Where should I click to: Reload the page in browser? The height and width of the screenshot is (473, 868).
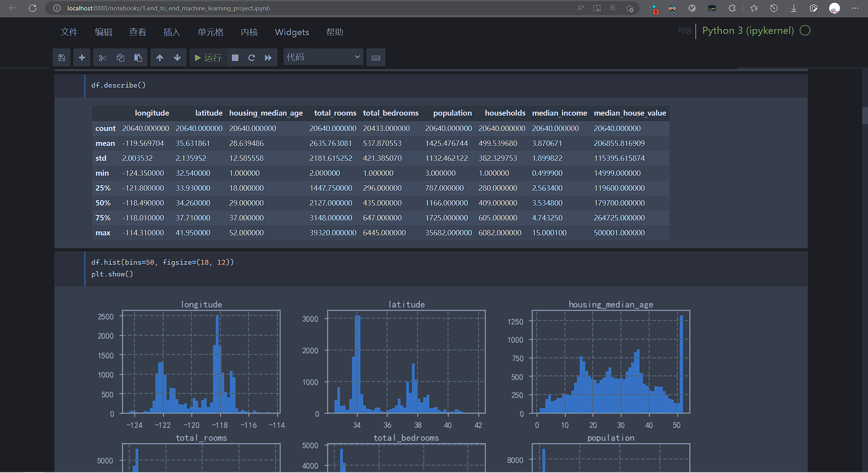click(x=33, y=8)
